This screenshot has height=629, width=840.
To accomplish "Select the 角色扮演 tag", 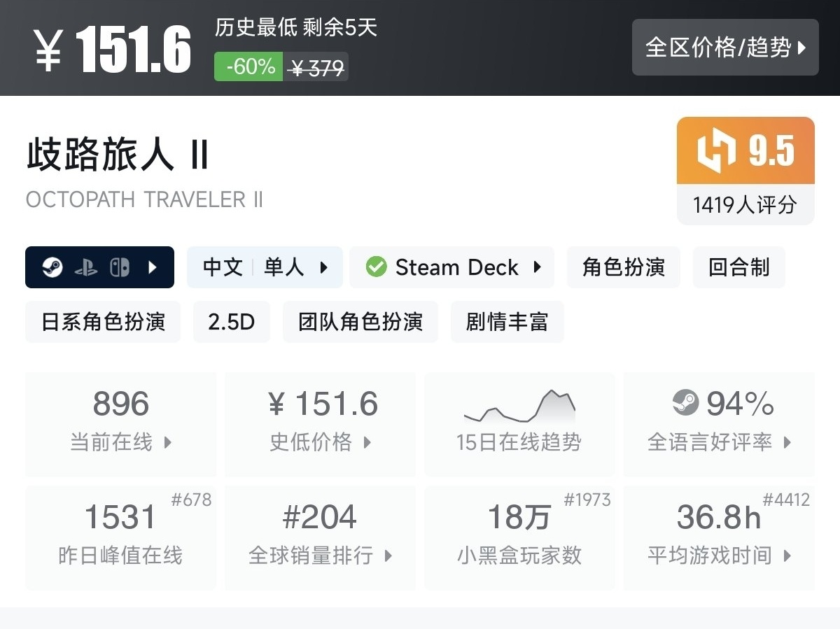I will click(623, 267).
